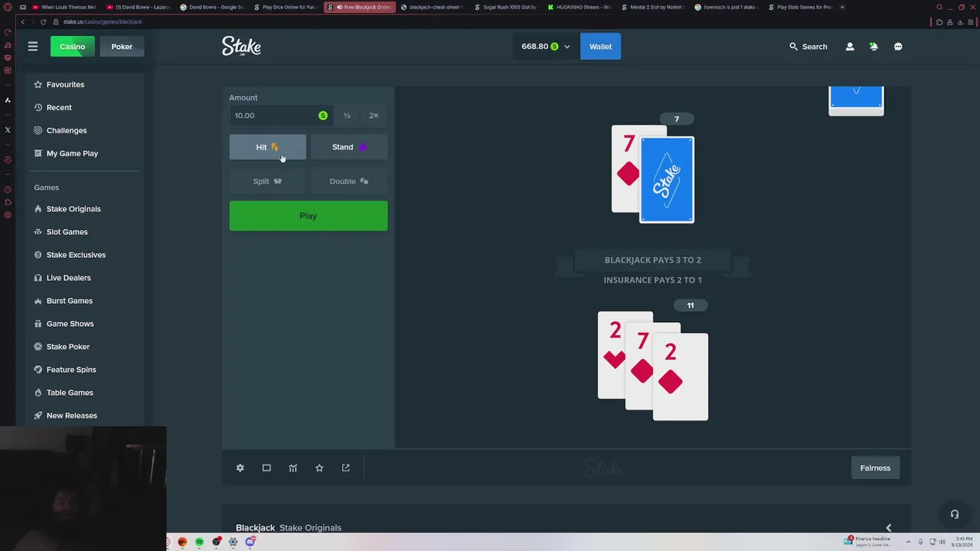Open live stats chart icon
The height and width of the screenshot is (551, 980).
[292, 468]
